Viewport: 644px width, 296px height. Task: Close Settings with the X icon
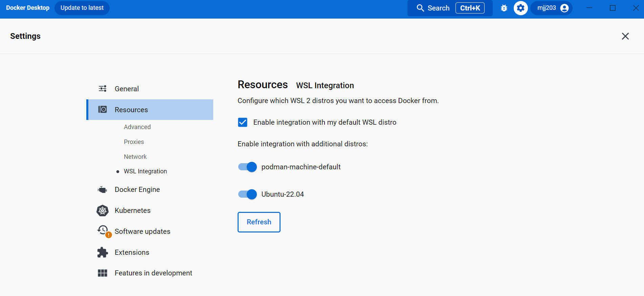625,36
